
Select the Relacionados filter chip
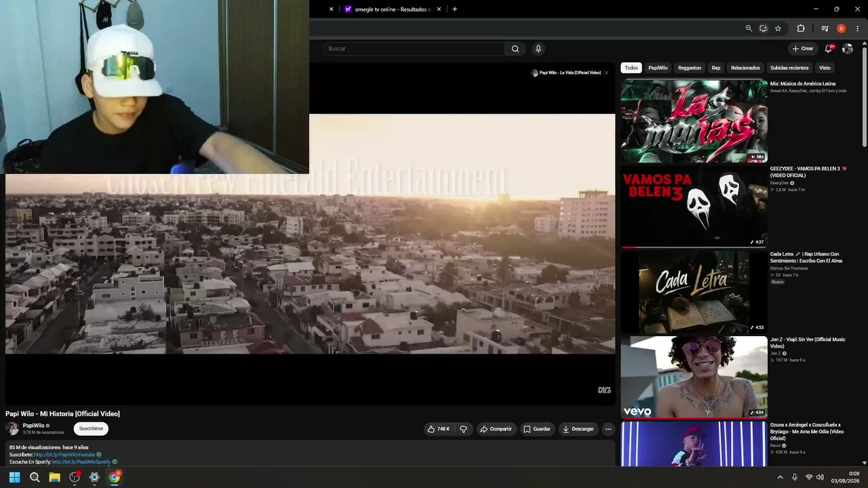pyautogui.click(x=745, y=68)
